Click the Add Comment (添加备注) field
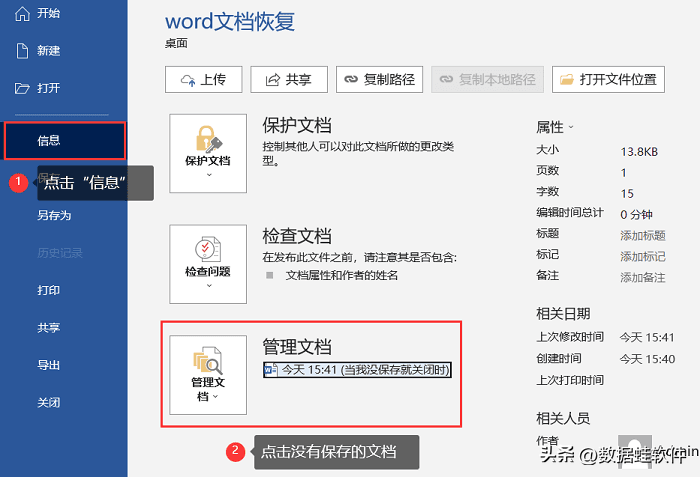The width and height of the screenshot is (700, 477). point(643,277)
